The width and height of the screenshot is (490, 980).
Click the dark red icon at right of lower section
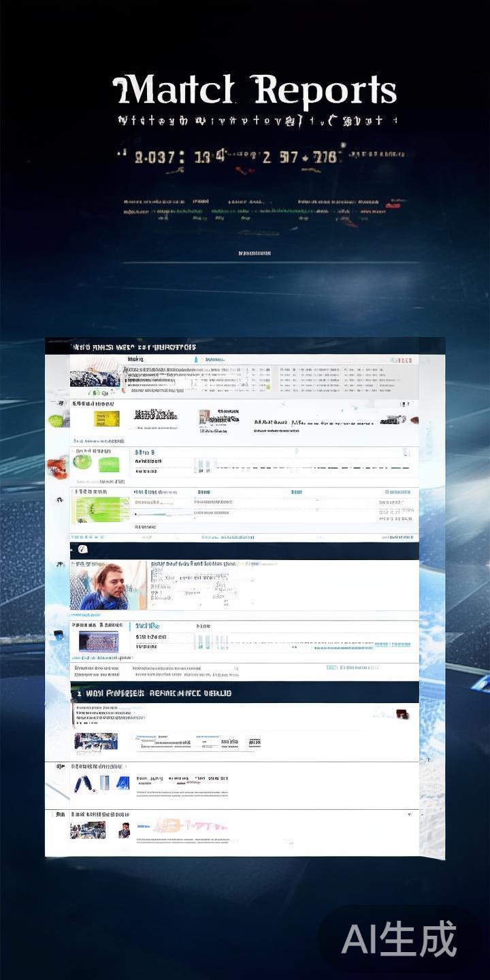[x=402, y=714]
